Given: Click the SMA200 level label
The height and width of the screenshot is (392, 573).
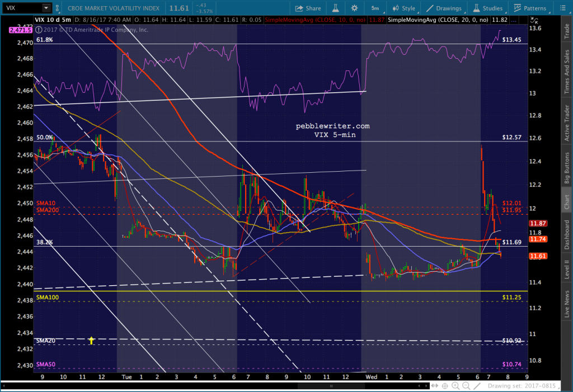Looking at the screenshot, I should [47, 210].
